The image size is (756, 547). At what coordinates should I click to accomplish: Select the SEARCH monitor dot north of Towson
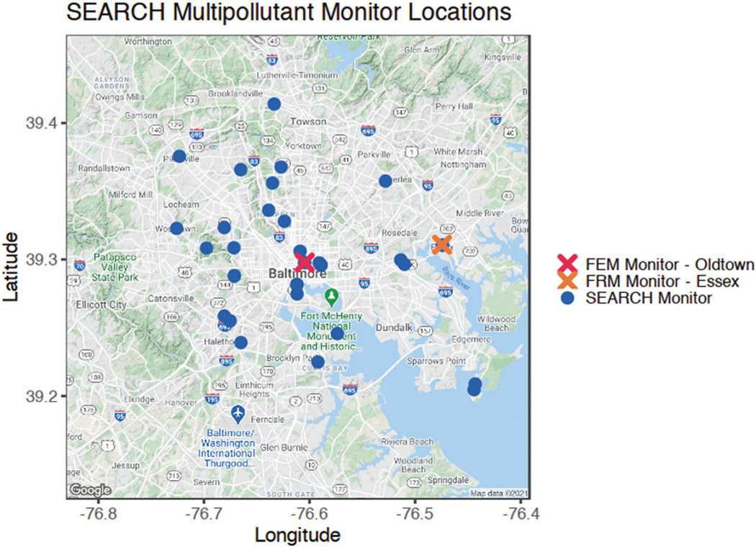pyautogui.click(x=274, y=104)
